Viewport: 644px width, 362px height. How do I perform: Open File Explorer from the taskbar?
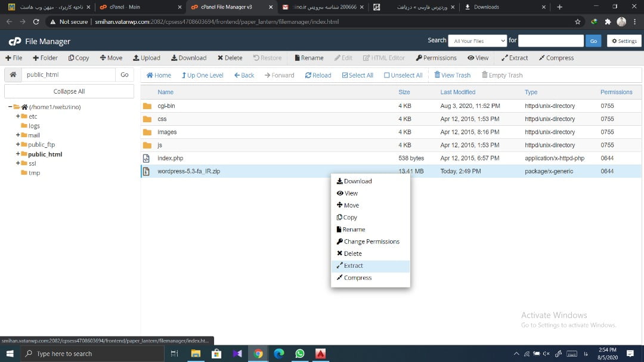coord(196,354)
